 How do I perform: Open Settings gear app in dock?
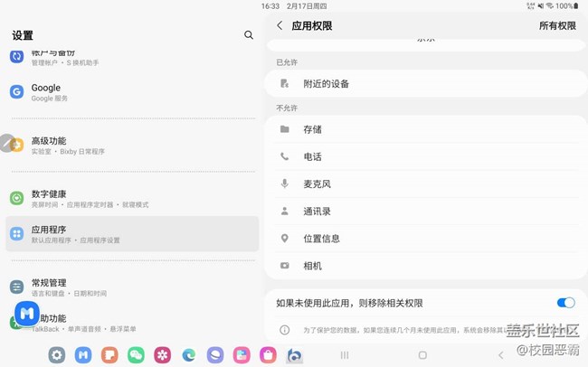click(57, 355)
